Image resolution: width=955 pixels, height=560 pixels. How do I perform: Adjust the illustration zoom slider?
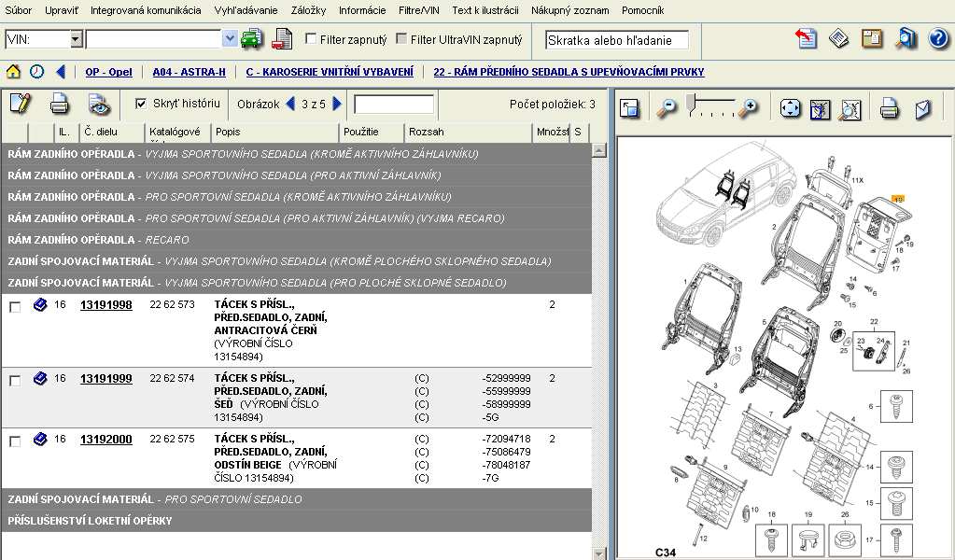pyautogui.click(x=692, y=103)
